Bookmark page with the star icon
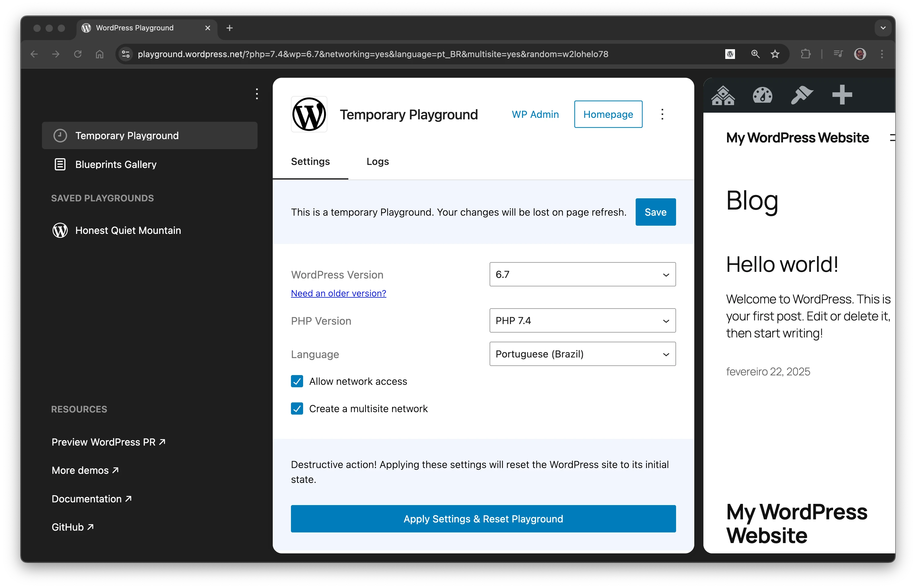 (x=775, y=54)
